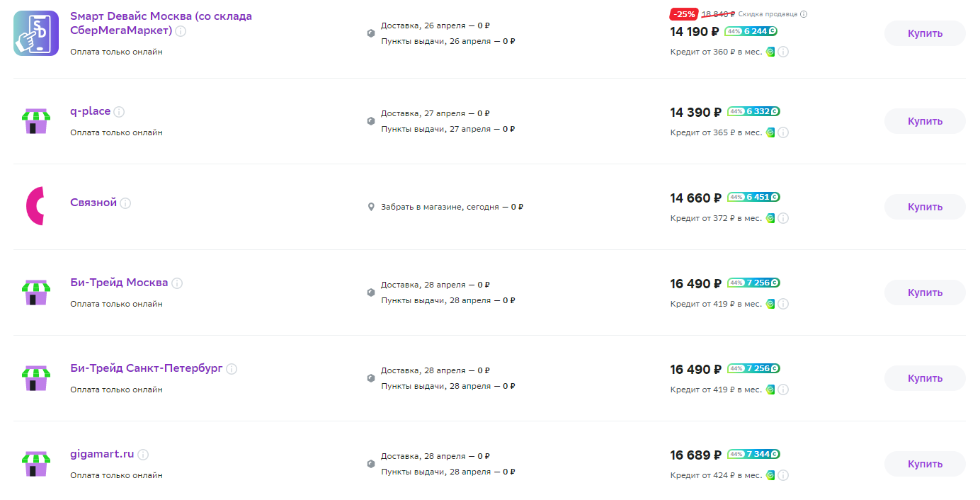Open info icon next to q-place seller
980x500 pixels.
click(119, 112)
